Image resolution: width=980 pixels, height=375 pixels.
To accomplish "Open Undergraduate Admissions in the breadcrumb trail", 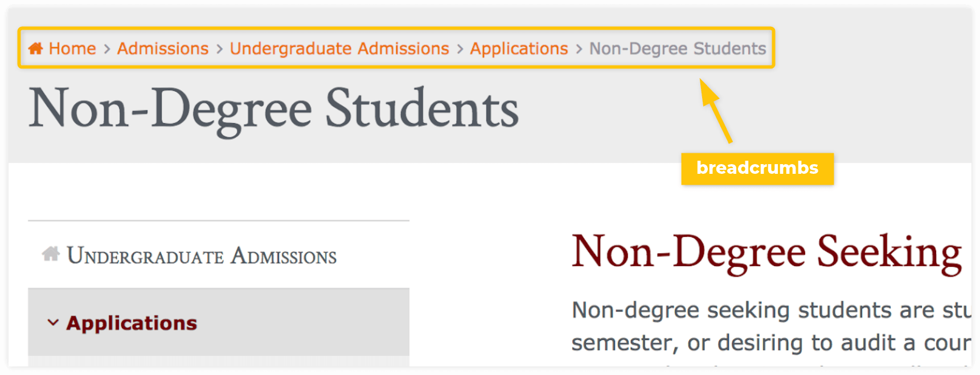I will pos(339,48).
